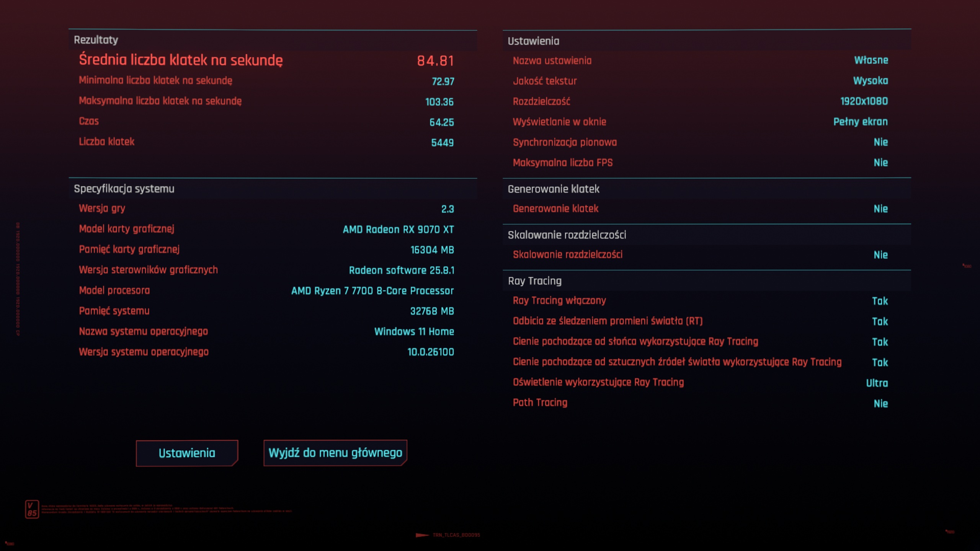Select Oświetlenie Ray Tracing value Ultra
The width and height of the screenshot is (980, 551).
877,383
